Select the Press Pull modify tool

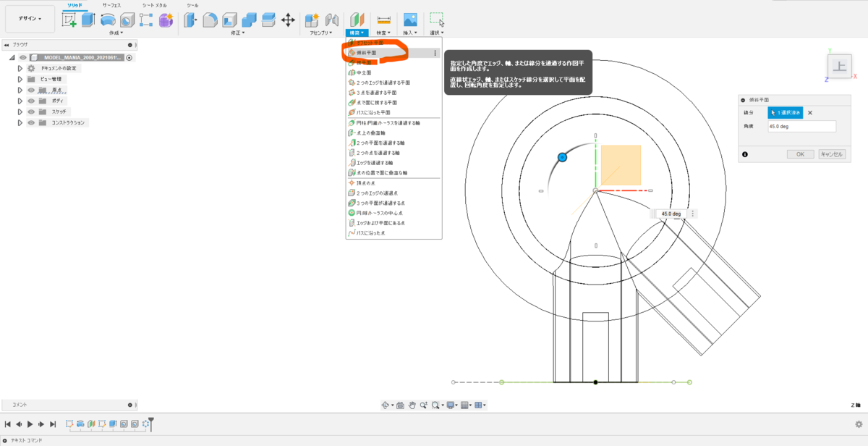tap(191, 20)
